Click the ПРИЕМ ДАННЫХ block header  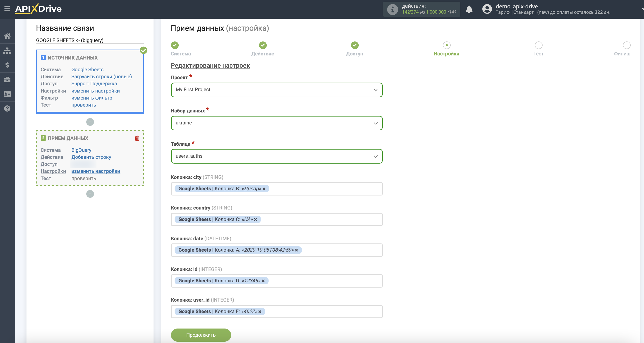[68, 138]
